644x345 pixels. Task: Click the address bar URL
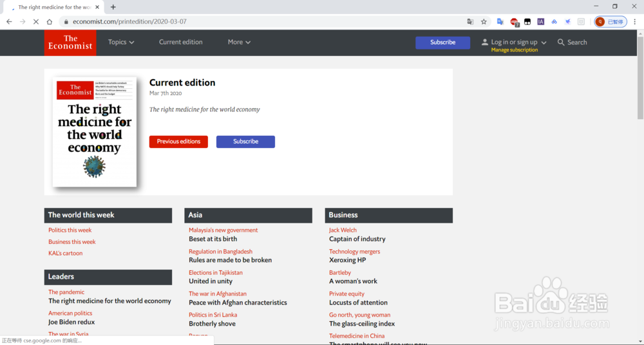pos(129,22)
